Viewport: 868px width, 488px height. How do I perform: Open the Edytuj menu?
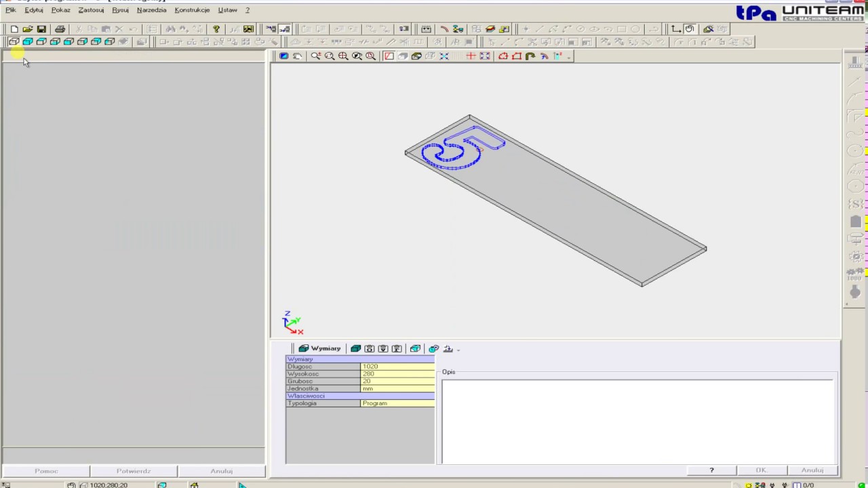(34, 10)
